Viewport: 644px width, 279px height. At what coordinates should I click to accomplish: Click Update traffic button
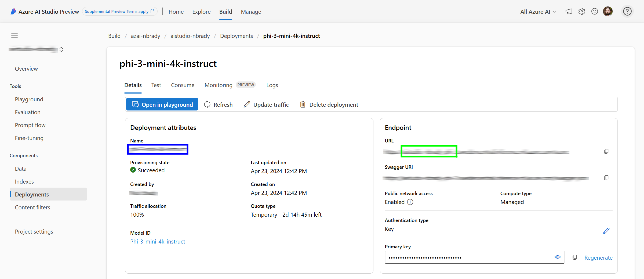[x=266, y=104]
